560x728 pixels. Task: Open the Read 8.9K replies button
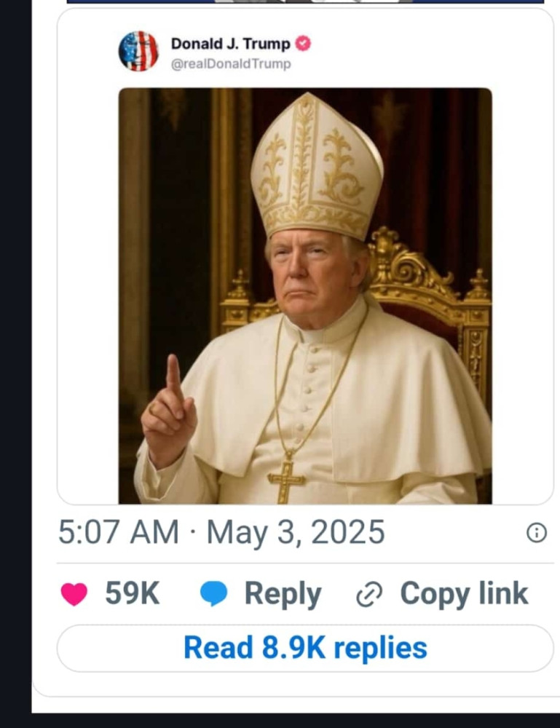pos(305,648)
